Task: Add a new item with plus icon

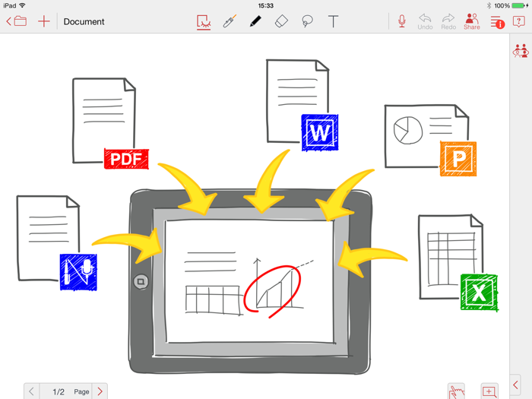Action: click(44, 21)
